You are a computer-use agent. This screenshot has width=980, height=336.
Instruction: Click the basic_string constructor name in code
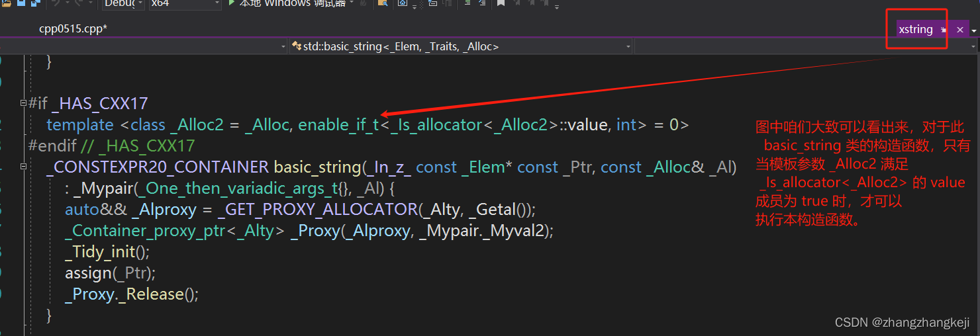click(x=318, y=167)
